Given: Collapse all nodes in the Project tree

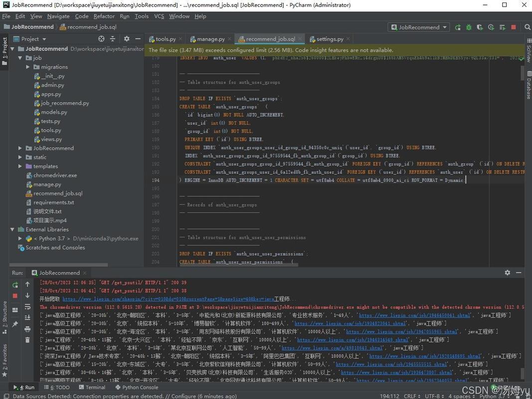Looking at the screenshot, I should point(113,39).
